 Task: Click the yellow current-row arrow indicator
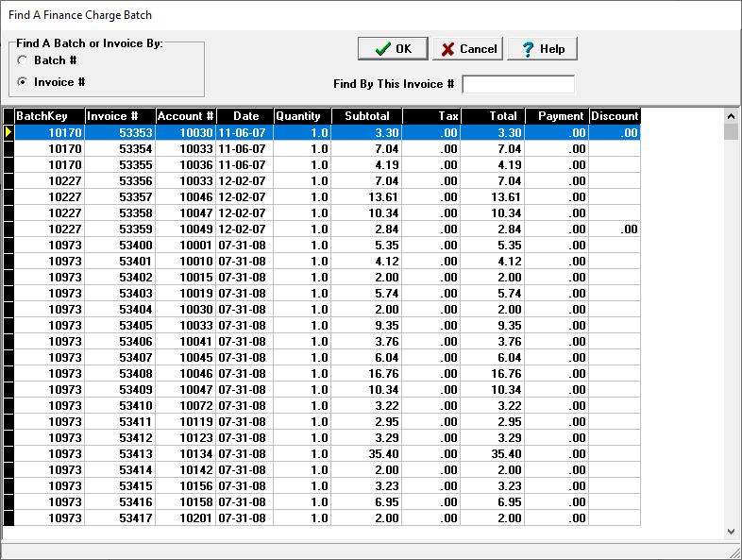[8, 133]
